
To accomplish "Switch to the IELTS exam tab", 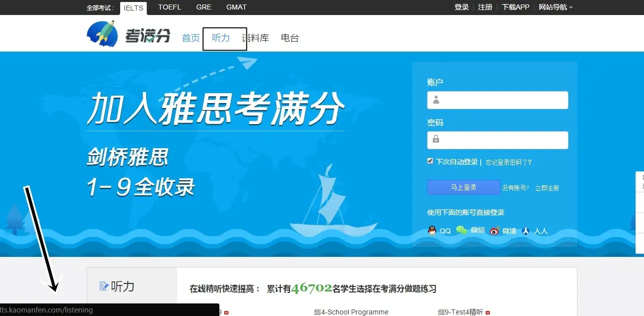I will 133,8.
